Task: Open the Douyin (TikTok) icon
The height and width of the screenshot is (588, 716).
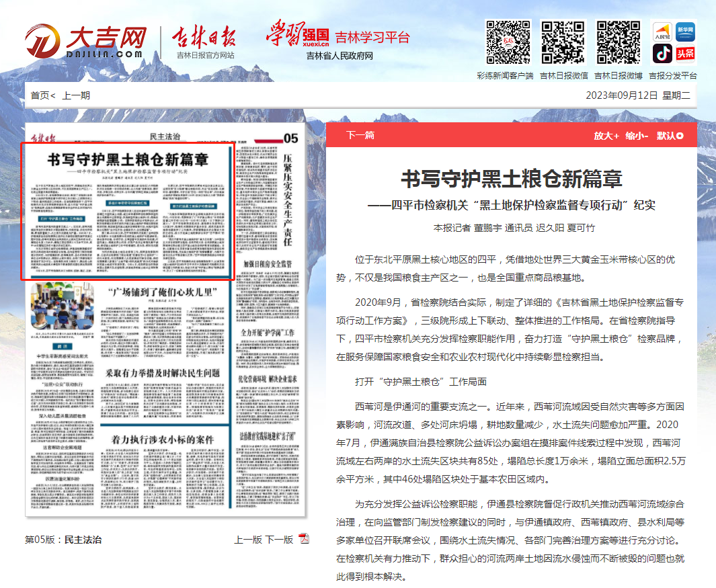Action: [x=662, y=53]
